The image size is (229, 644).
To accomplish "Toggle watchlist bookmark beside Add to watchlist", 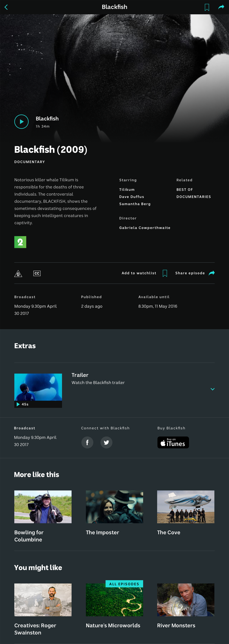I will pos(165,273).
